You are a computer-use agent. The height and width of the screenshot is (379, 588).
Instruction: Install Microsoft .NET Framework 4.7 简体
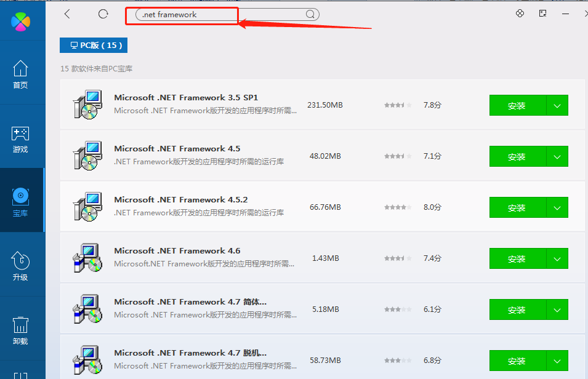517,309
